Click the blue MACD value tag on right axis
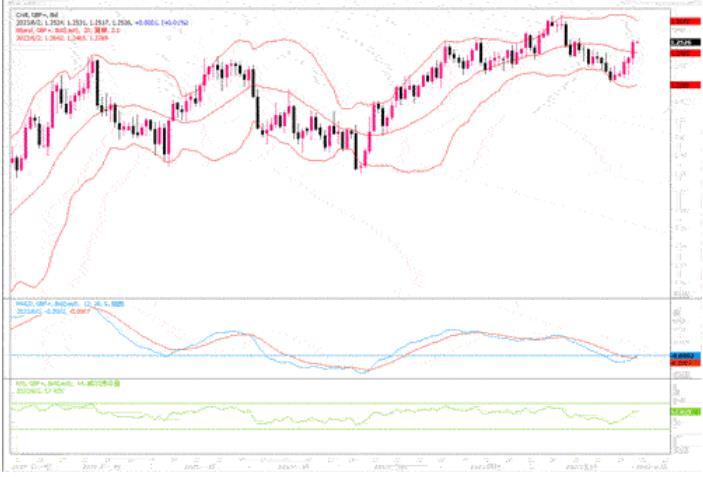 (x=683, y=355)
